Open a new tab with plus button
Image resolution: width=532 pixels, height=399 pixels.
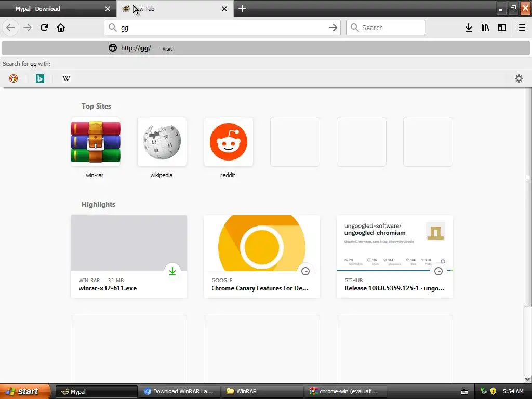242,8
